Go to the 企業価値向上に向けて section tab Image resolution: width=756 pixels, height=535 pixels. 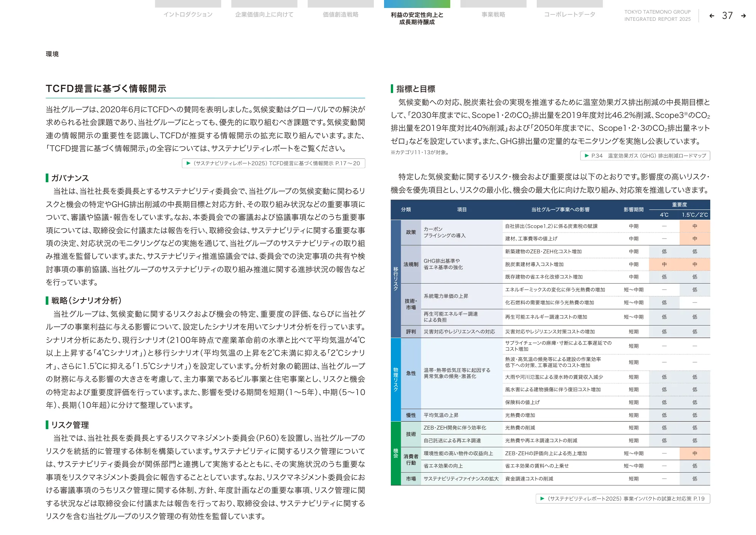tap(264, 14)
